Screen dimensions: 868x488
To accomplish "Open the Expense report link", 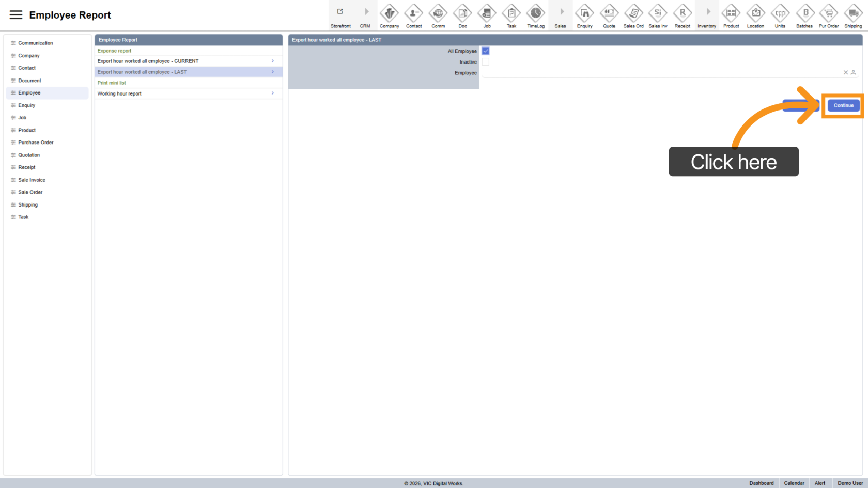I will point(114,51).
